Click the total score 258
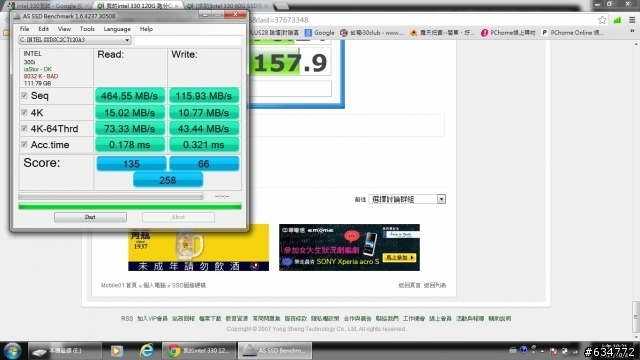The image size is (640, 360). pyautogui.click(x=168, y=180)
